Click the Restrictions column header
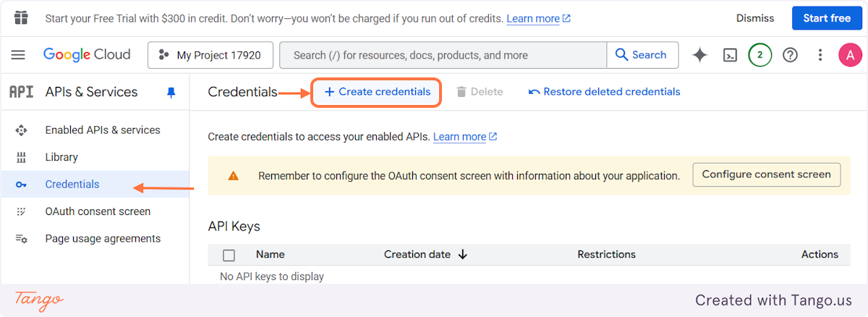 click(x=606, y=255)
